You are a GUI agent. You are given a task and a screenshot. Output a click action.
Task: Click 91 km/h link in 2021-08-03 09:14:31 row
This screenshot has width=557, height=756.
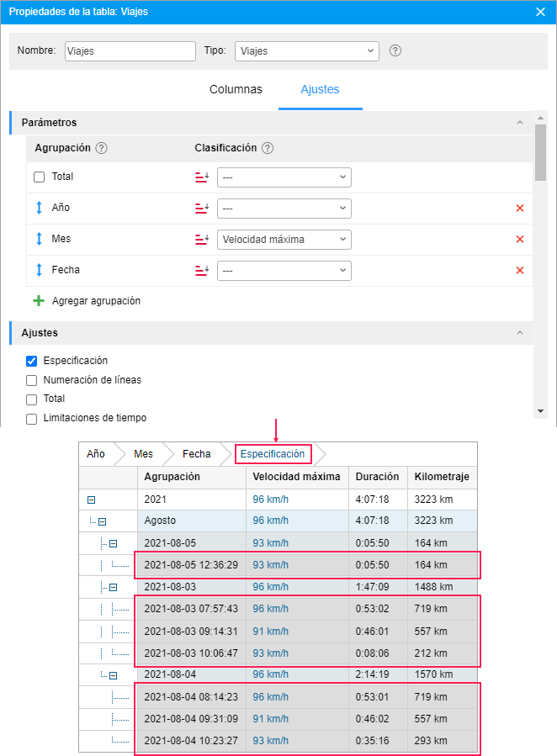[x=271, y=632]
